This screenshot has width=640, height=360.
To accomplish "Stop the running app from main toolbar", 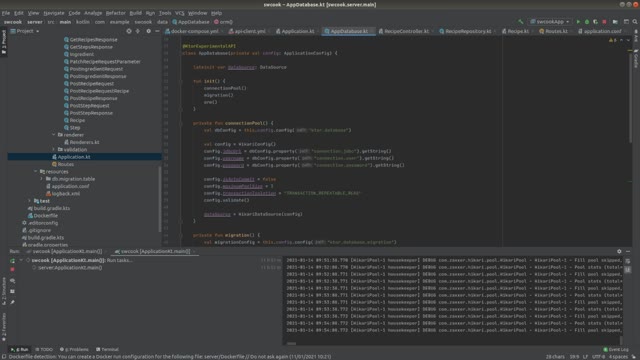I will 604,22.
